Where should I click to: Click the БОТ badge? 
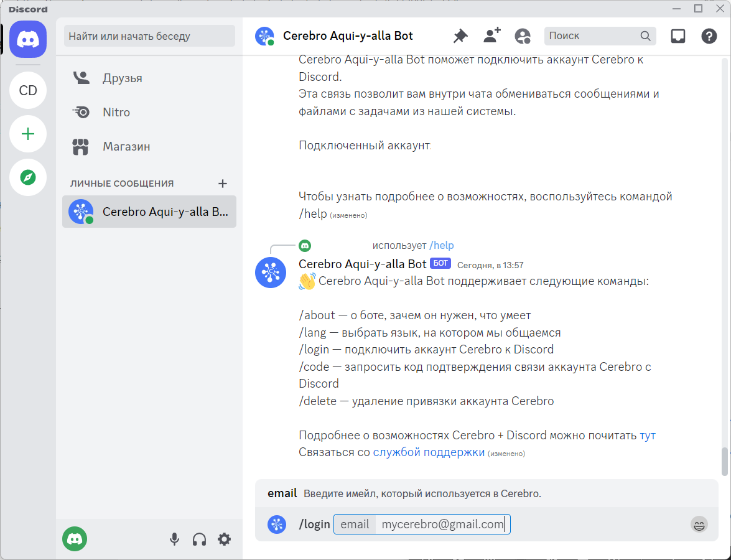pos(440,263)
